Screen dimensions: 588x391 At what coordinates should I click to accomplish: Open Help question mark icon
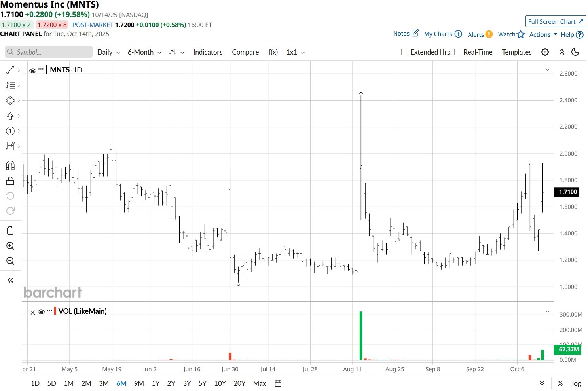(580, 35)
